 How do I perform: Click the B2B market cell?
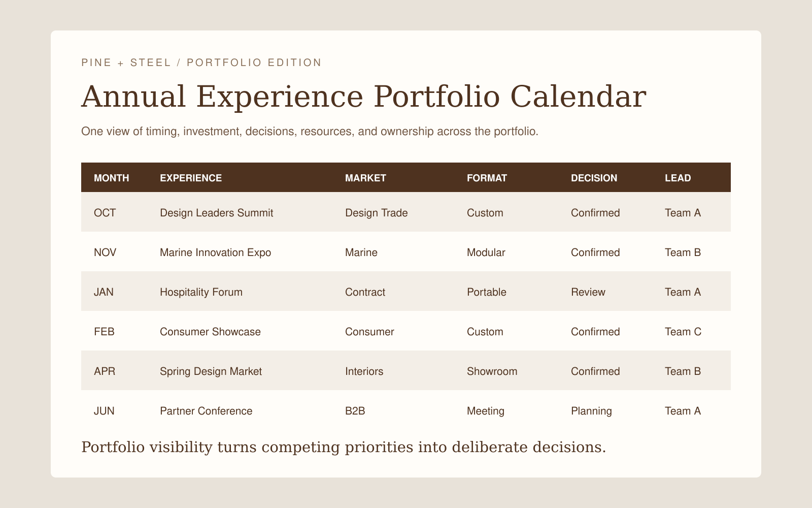355,411
